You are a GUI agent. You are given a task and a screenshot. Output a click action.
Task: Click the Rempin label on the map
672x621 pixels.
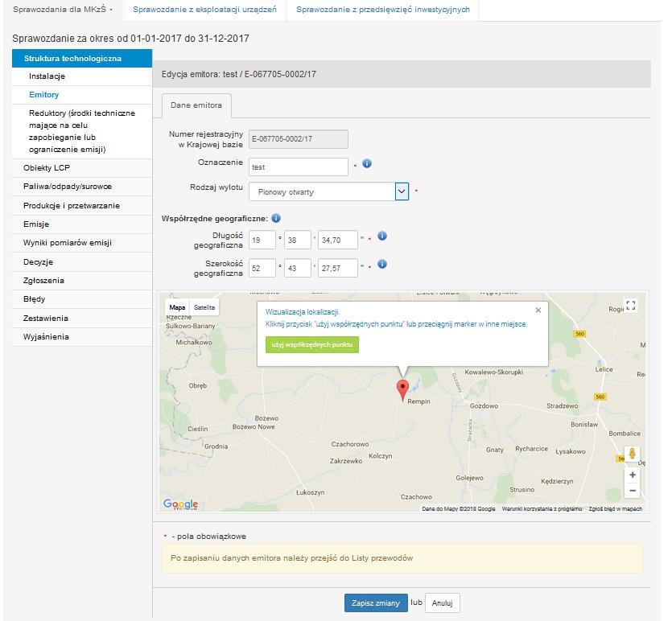418,401
